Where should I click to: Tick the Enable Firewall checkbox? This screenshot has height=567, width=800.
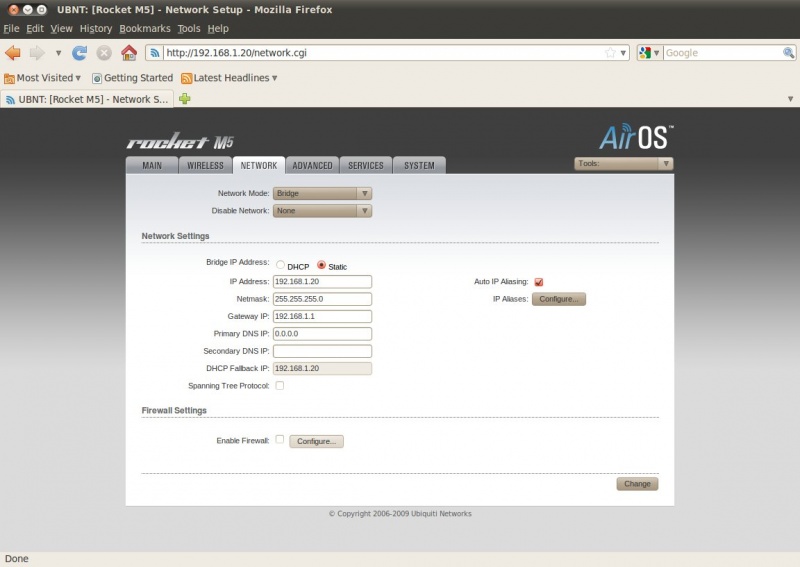(x=280, y=439)
